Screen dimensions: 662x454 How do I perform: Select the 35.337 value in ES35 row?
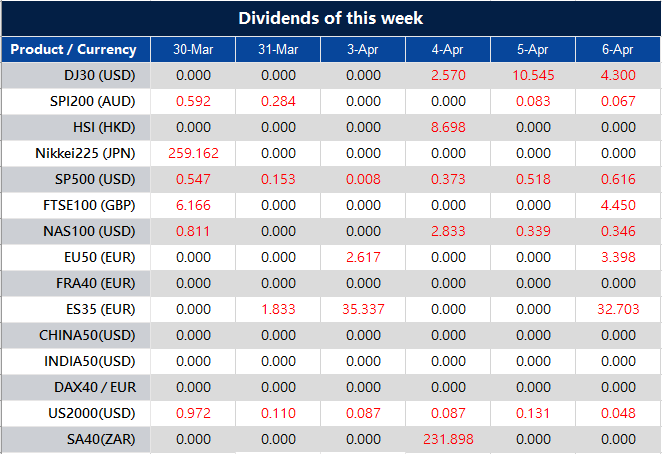pyautogui.click(x=363, y=309)
